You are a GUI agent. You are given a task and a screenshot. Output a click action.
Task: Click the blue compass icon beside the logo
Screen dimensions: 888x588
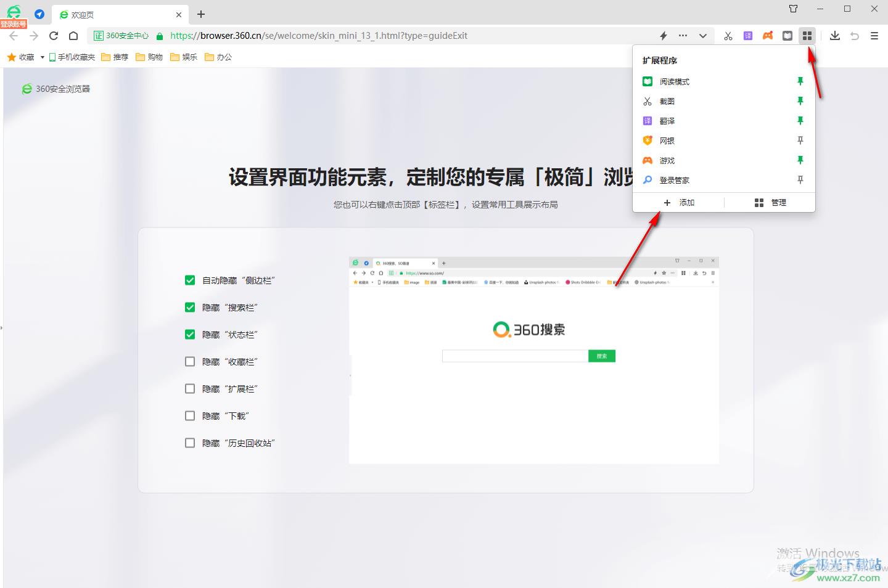click(x=39, y=14)
